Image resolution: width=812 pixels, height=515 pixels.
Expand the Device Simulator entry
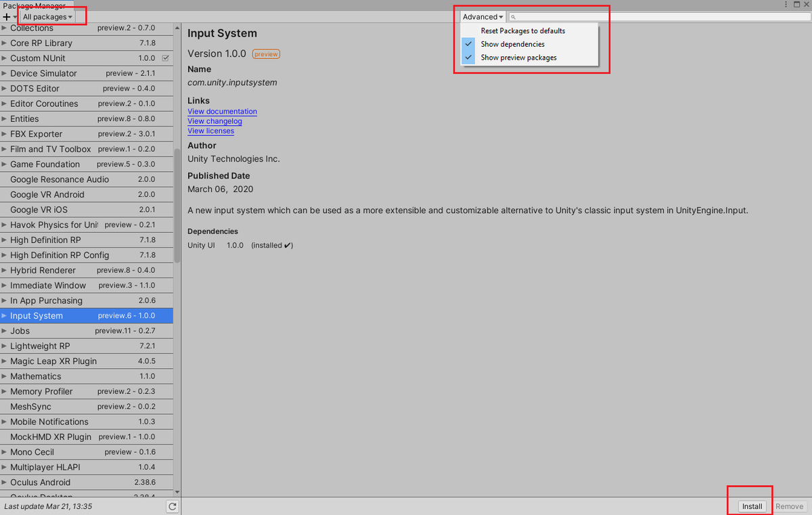[x=4, y=73]
